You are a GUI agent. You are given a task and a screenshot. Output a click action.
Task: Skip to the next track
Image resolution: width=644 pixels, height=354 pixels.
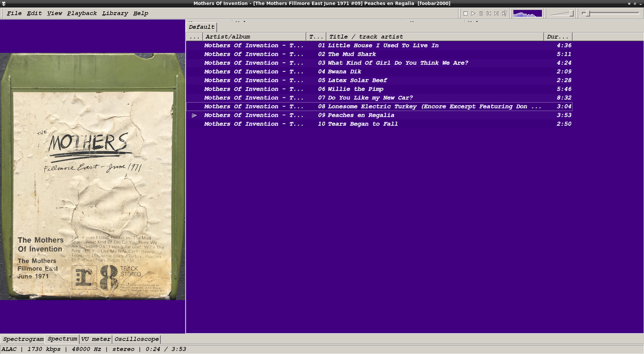496,14
